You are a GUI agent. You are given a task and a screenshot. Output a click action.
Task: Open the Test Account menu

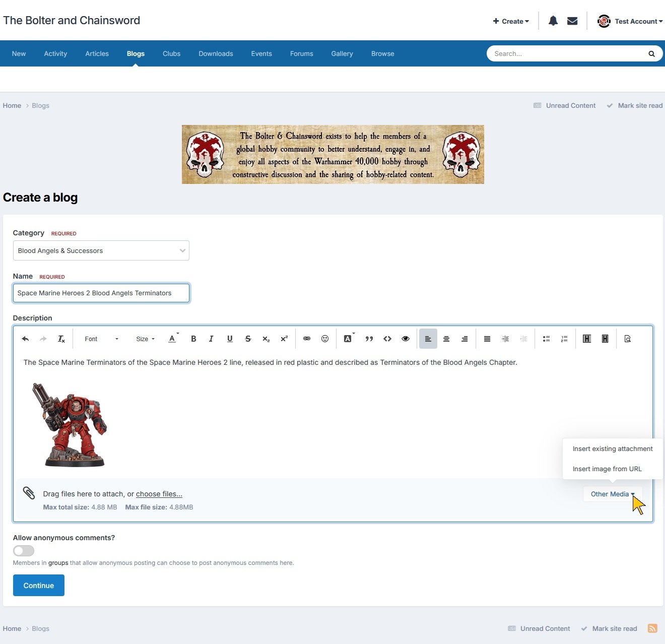click(x=630, y=21)
